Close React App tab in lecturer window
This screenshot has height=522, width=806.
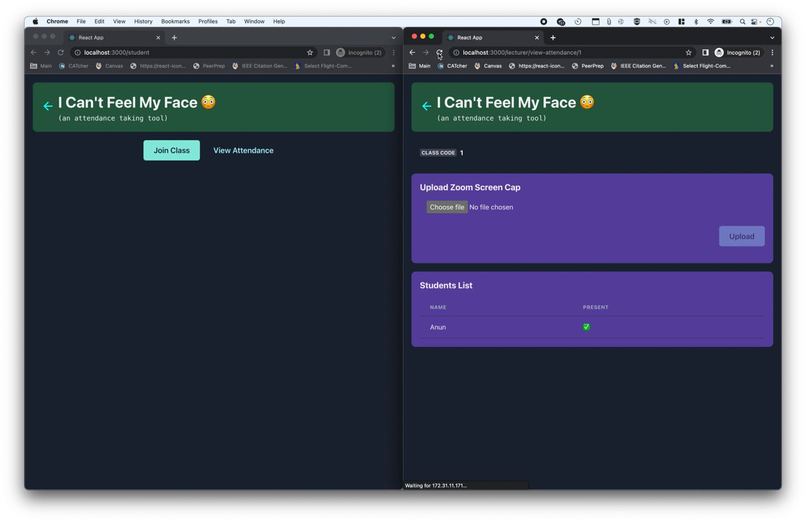[x=537, y=38]
